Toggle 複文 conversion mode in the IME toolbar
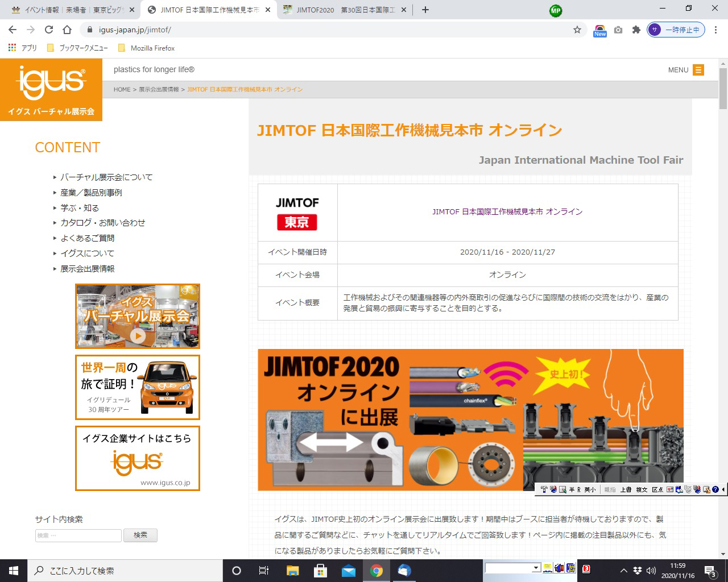This screenshot has height=582, width=728. click(x=642, y=489)
